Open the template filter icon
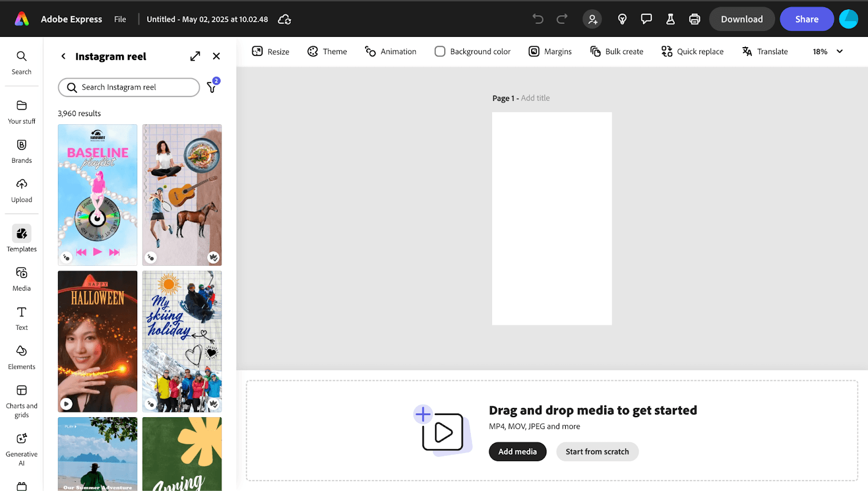The image size is (868, 491). point(212,86)
